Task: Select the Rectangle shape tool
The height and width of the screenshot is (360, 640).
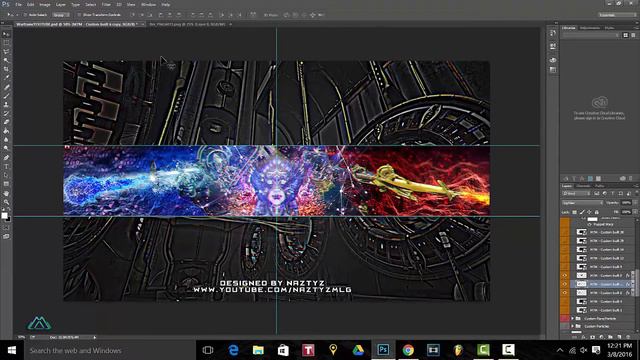Action: pyautogui.click(x=6, y=184)
